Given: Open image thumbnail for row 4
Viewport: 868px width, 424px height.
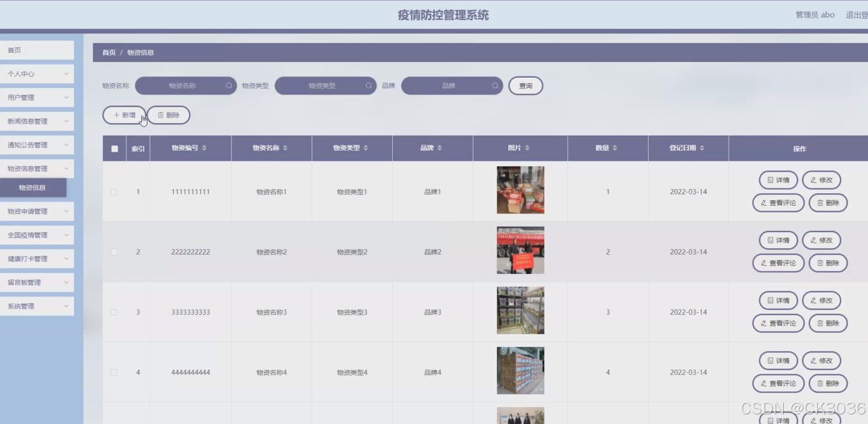Looking at the screenshot, I should (x=521, y=371).
